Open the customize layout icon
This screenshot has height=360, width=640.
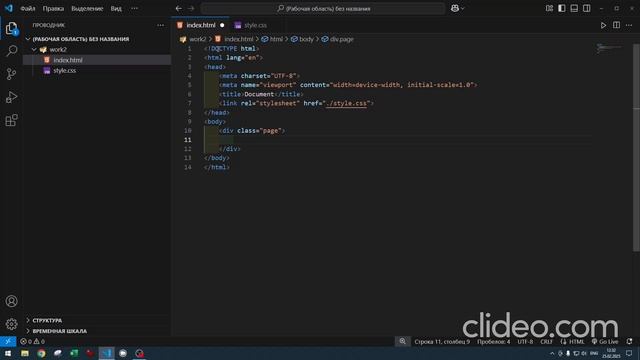coord(549,8)
